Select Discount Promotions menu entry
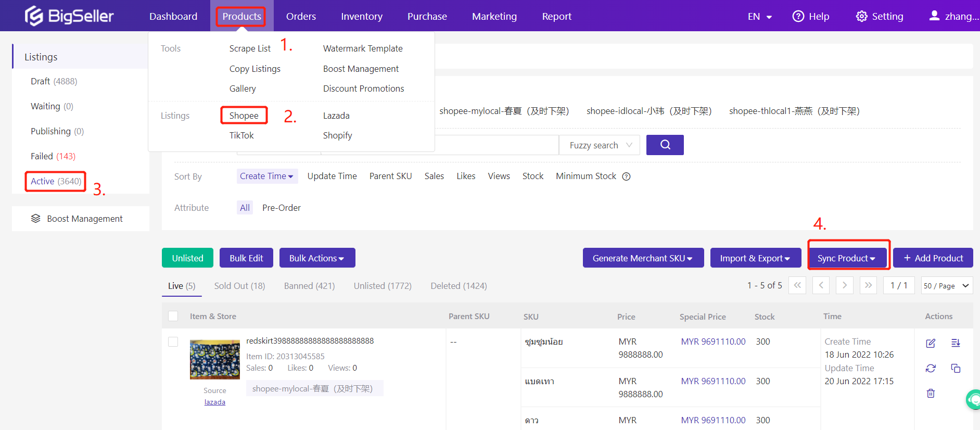 (x=363, y=88)
